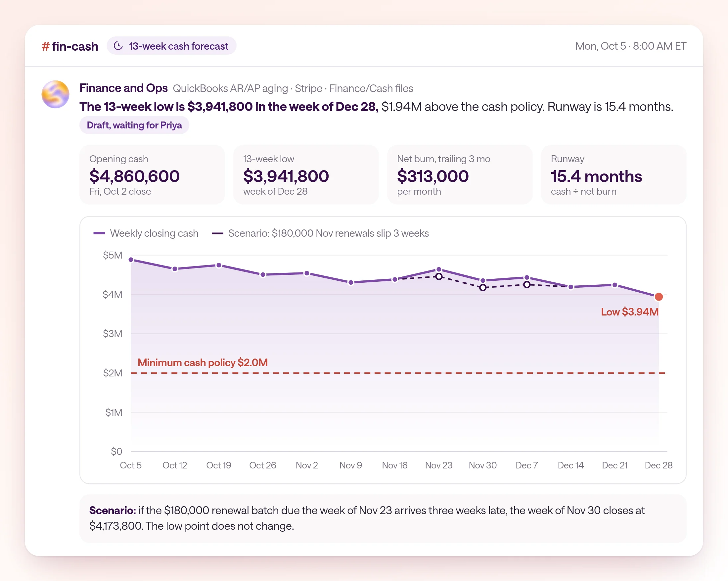The width and height of the screenshot is (728, 581).
Task: Click the hollow Nov 23 scenario point
Action: tap(439, 277)
